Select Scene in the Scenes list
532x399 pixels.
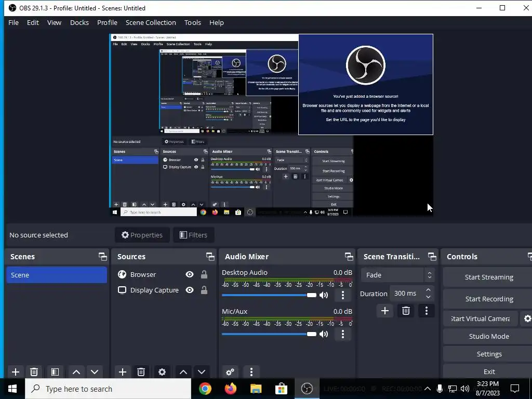click(x=57, y=275)
